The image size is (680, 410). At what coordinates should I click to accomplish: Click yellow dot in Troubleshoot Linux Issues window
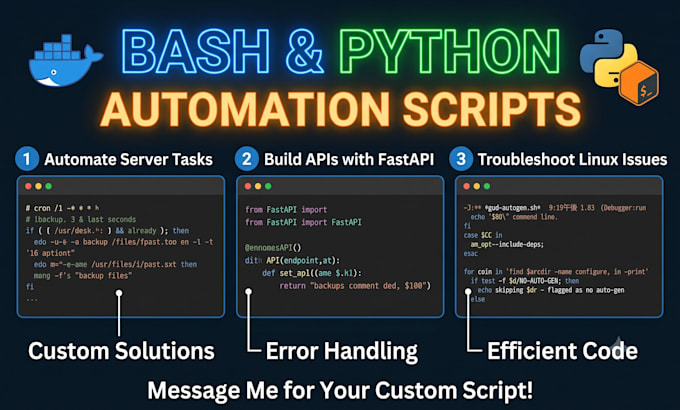tap(477, 186)
